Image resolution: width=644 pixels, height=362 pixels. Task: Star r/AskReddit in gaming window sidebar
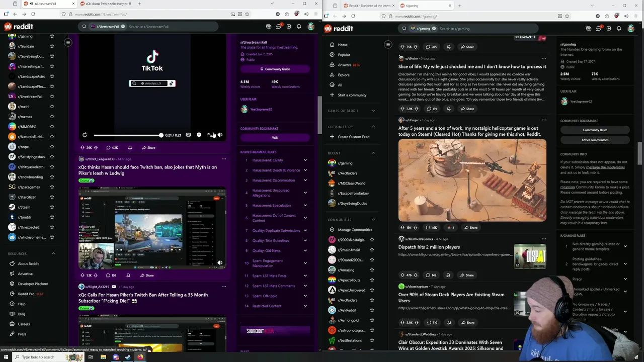coord(372,310)
